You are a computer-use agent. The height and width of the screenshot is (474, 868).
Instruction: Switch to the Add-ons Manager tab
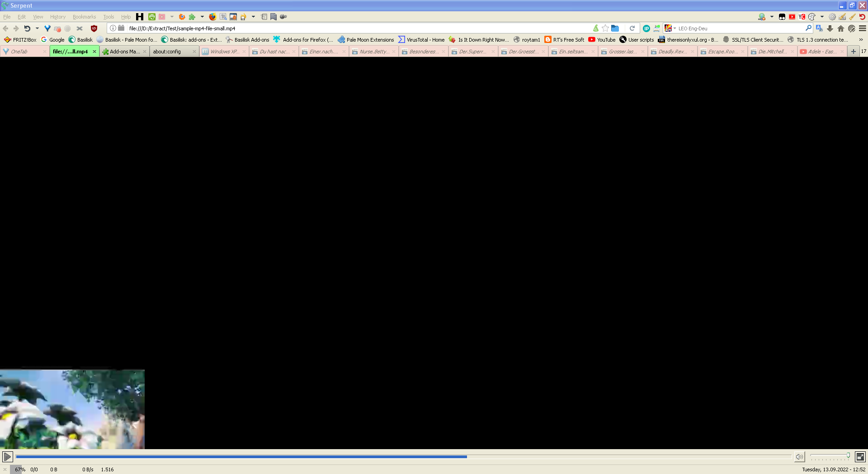tap(123, 52)
